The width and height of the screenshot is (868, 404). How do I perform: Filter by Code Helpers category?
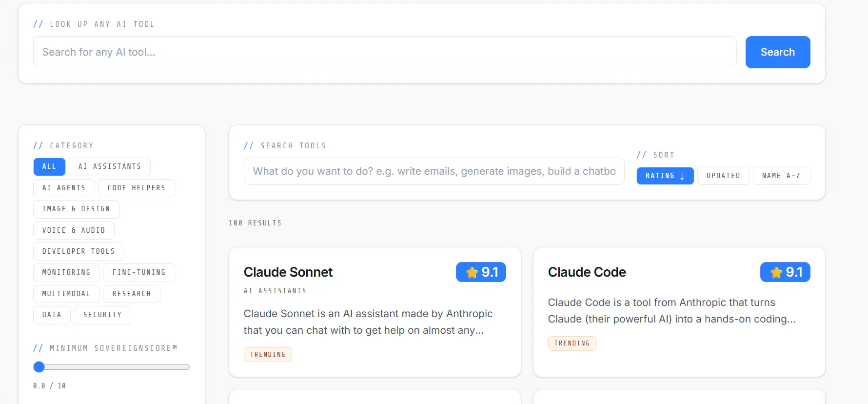pos(137,188)
